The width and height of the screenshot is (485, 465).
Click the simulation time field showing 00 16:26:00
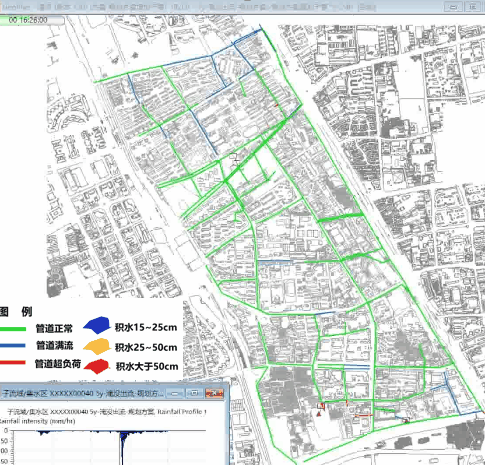[32, 20]
